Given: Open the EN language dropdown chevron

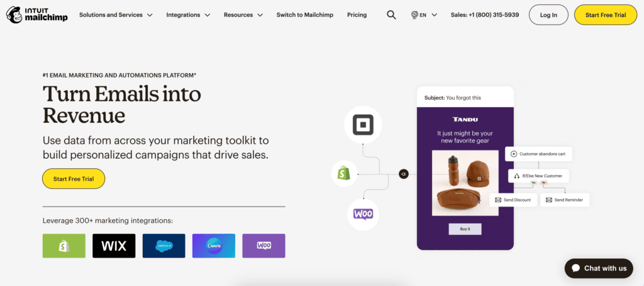Looking at the screenshot, I should click(434, 15).
